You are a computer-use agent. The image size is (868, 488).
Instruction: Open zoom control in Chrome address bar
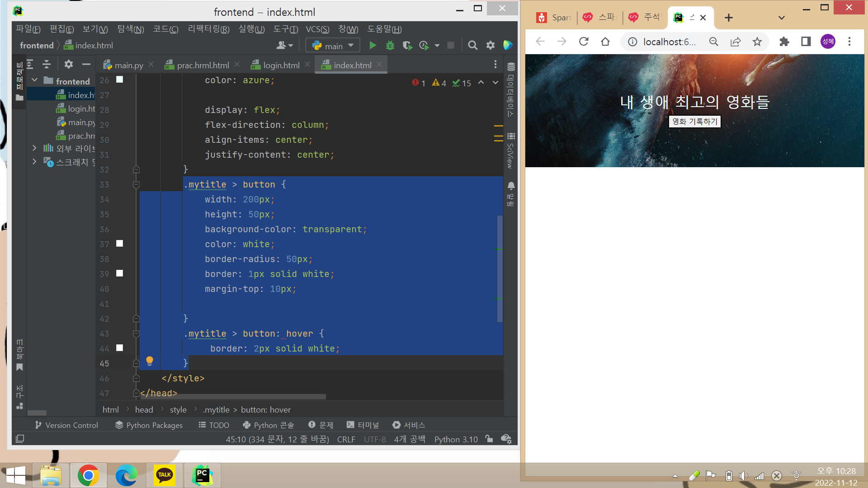click(714, 42)
